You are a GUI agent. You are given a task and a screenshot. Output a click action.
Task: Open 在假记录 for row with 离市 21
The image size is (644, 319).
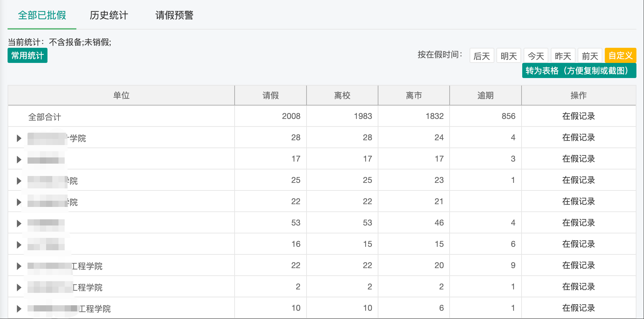[579, 201]
